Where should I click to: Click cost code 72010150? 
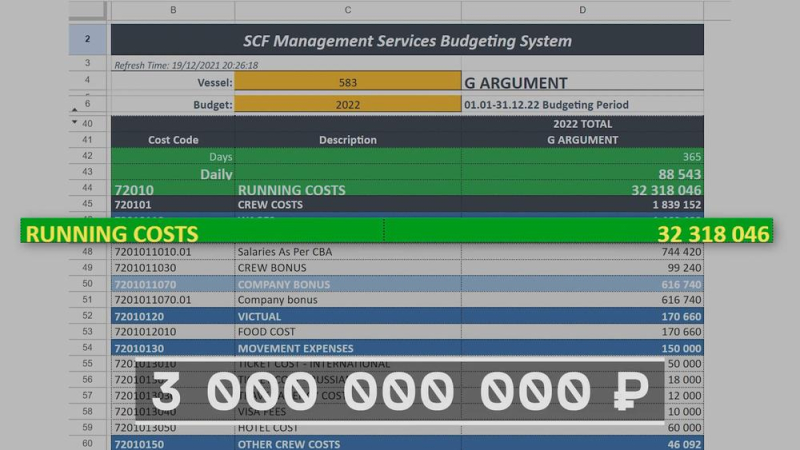[x=139, y=444]
